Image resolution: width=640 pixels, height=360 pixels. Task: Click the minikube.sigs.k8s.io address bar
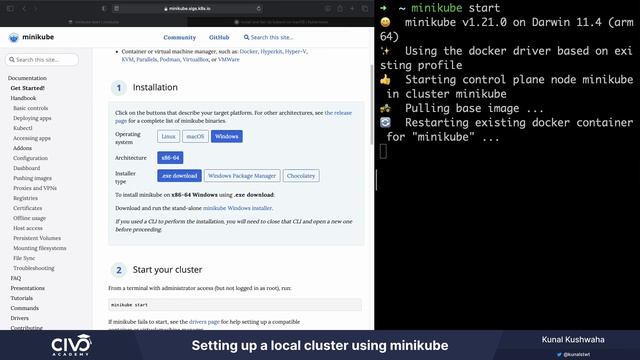187,9
